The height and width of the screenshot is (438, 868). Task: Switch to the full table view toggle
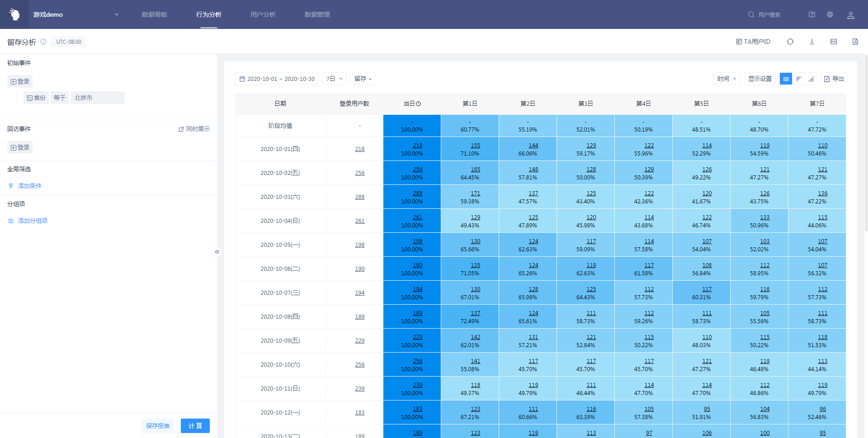point(786,79)
